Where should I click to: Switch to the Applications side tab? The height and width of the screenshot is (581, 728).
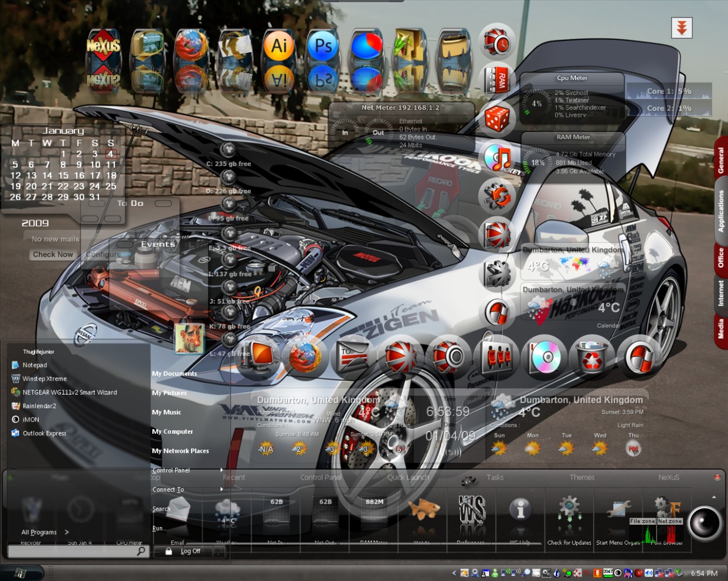[x=721, y=210]
